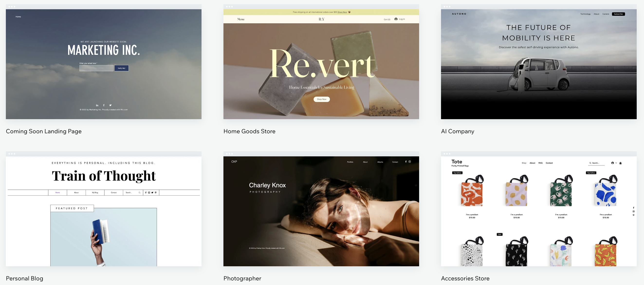Select My Blog tab in Train of Thought
The width and height of the screenshot is (644, 285).
[95, 193]
